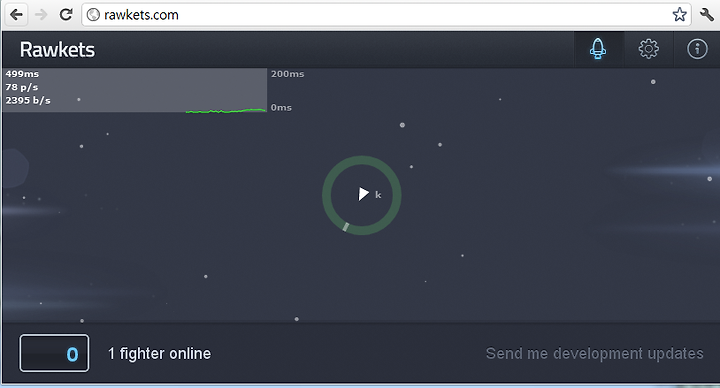Open game settings via gear icon
The image size is (720, 388).
[648, 49]
